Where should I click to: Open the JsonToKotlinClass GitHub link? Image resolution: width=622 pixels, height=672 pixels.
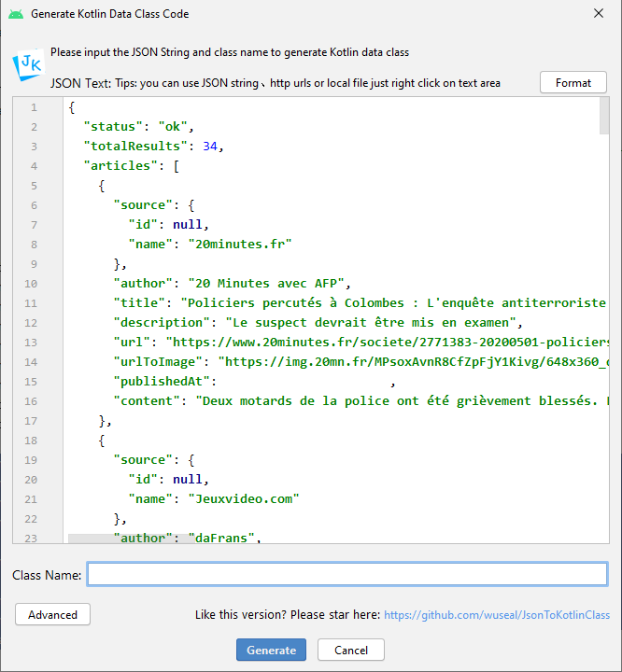496,615
